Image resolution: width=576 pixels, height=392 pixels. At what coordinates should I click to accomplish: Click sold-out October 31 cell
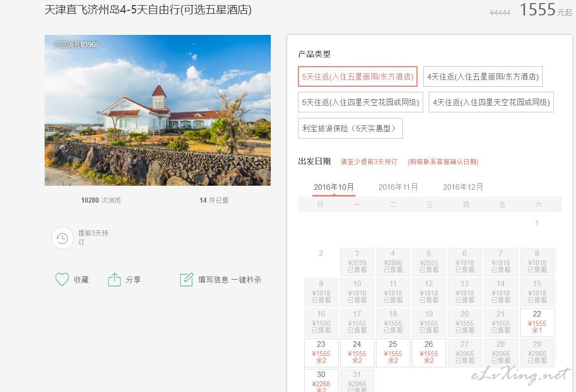pyautogui.click(x=357, y=381)
